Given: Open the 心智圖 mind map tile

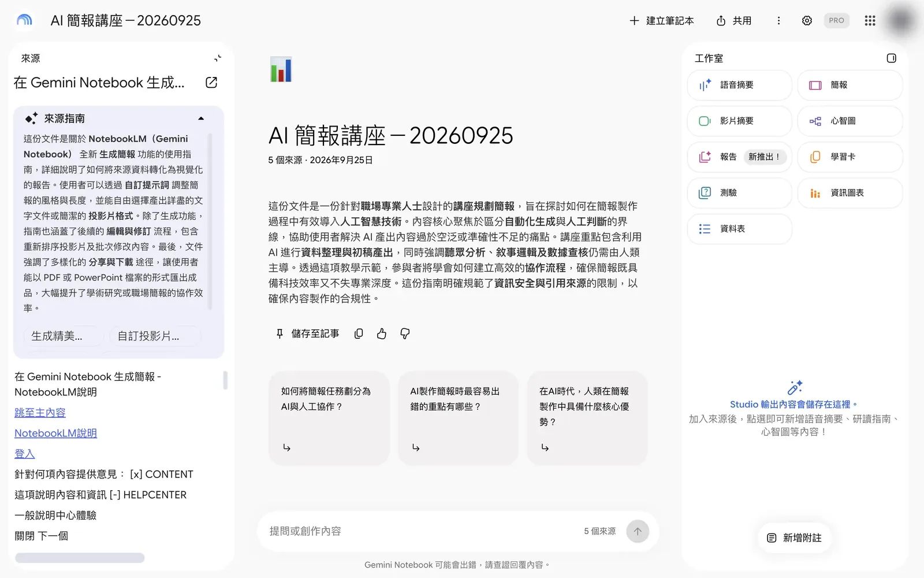Looking at the screenshot, I should 850,121.
